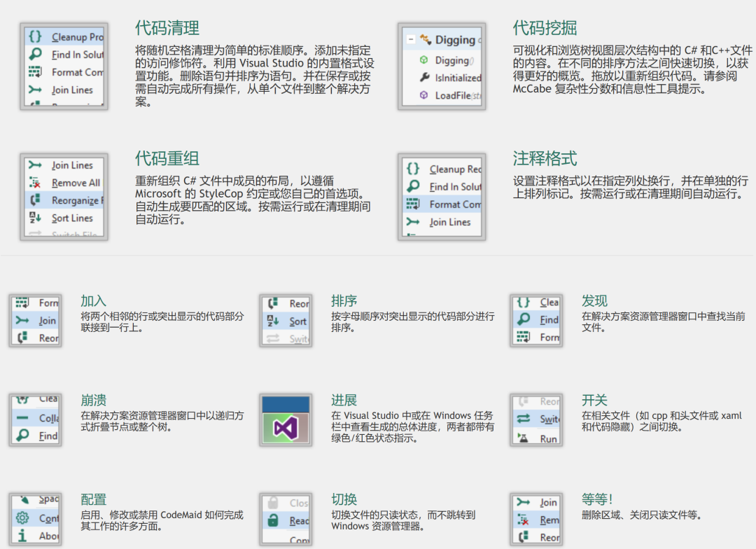Click the braces icon in 注释格式 thumbnail
The image size is (756, 549).
click(413, 169)
